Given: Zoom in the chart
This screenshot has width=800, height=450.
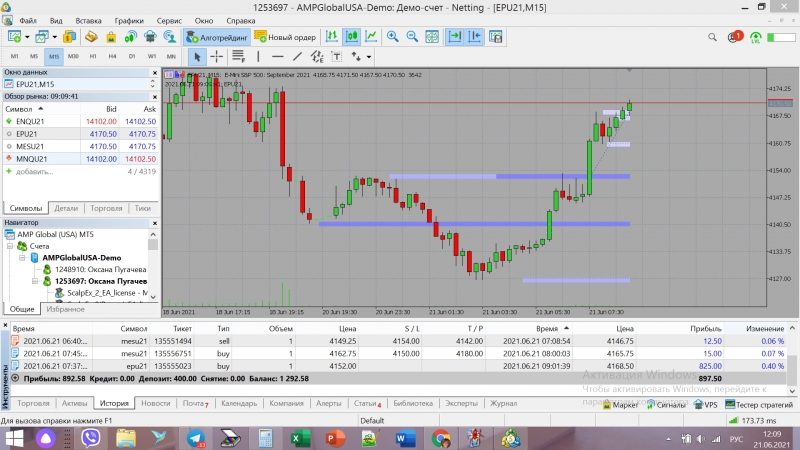Looking at the screenshot, I should coord(392,37).
